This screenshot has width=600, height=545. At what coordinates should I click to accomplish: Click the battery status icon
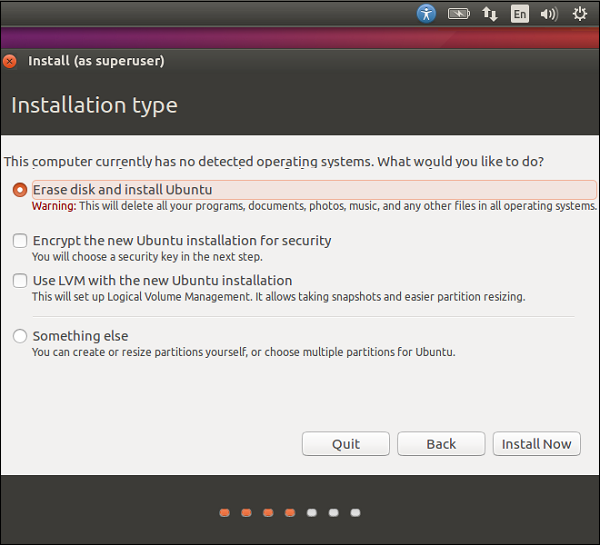[459, 14]
